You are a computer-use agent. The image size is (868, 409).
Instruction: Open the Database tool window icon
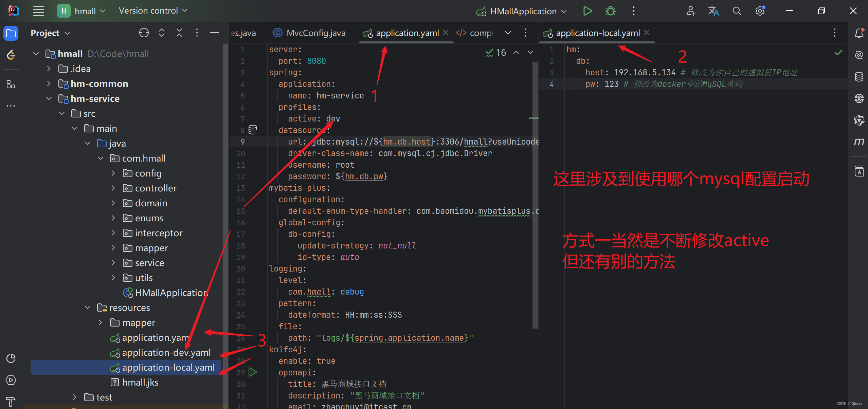click(859, 77)
